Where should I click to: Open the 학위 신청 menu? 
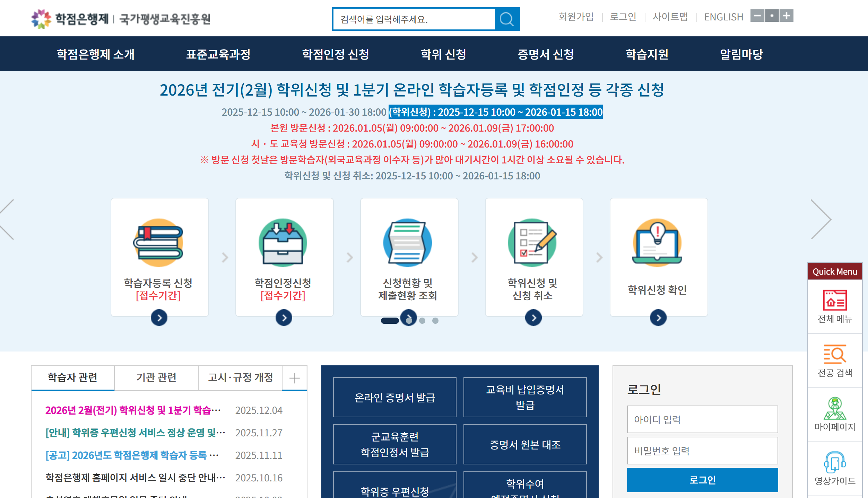point(443,54)
